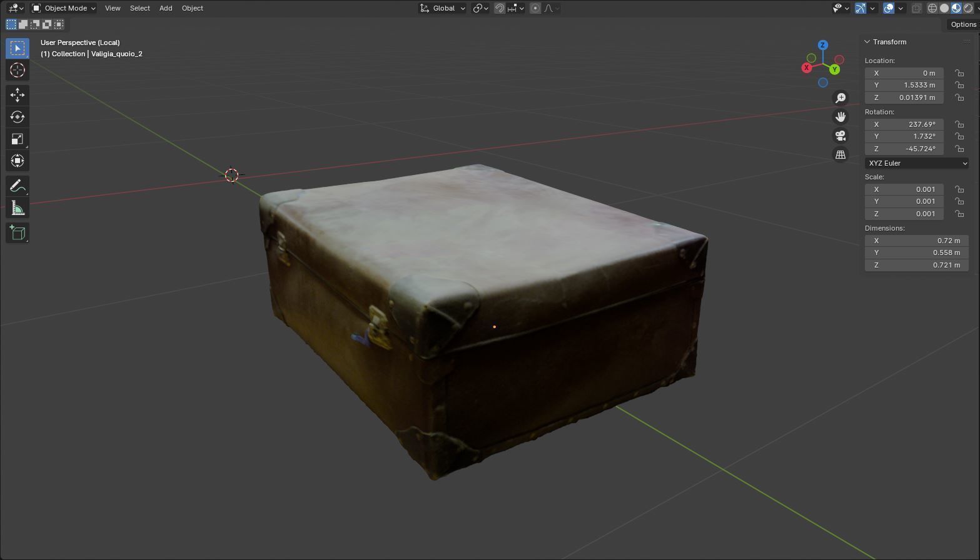Switch perspective/orthographic with grid icon
This screenshot has height=560, width=980.
(841, 154)
